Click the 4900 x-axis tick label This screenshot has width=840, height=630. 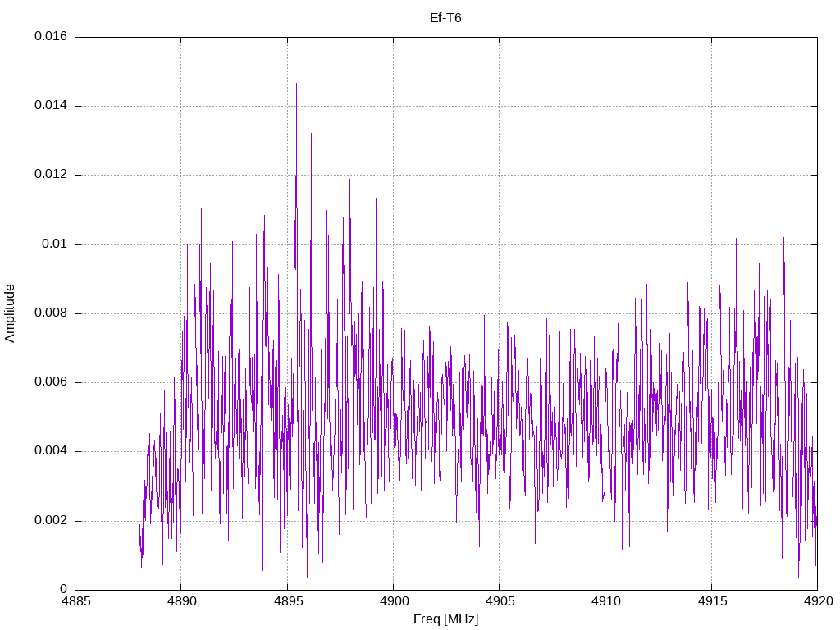tap(394, 601)
